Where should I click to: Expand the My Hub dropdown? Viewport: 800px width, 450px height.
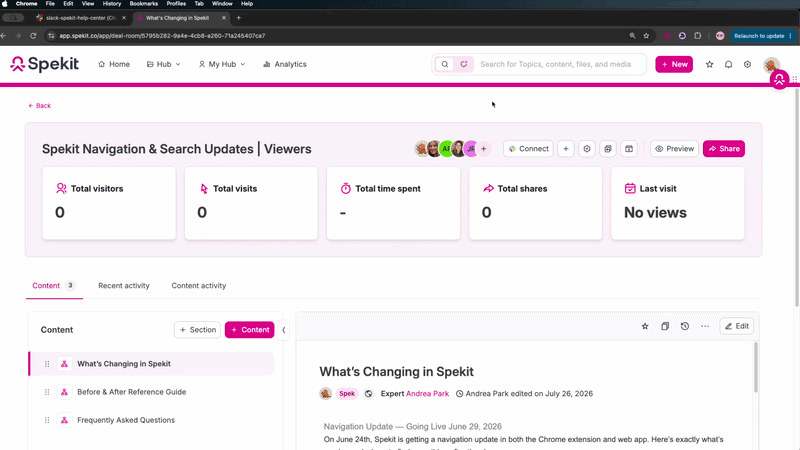click(221, 64)
